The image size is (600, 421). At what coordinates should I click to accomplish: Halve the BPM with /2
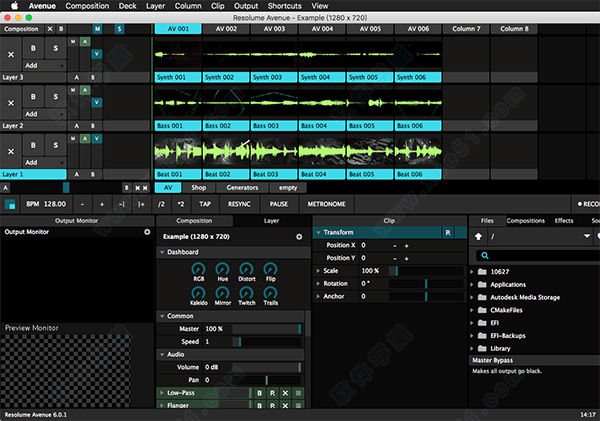click(x=161, y=204)
